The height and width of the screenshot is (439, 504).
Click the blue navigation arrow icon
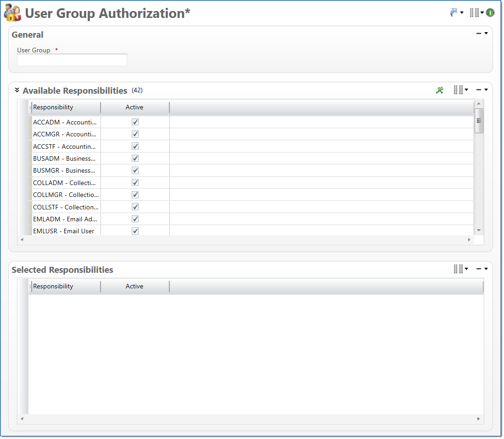coord(454,12)
